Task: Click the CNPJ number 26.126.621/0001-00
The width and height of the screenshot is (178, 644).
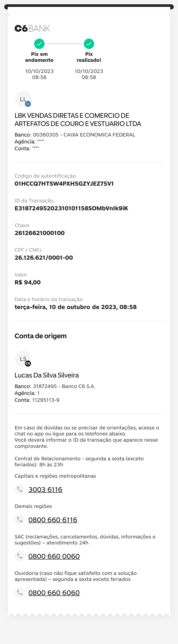Action: [x=44, y=258]
